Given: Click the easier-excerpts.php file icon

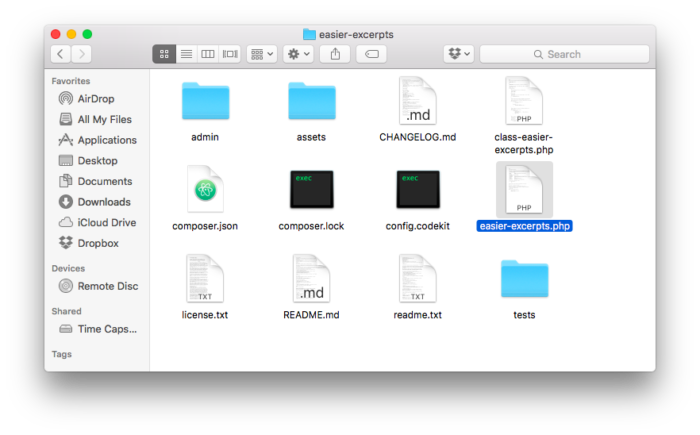Looking at the screenshot, I should 524,189.
